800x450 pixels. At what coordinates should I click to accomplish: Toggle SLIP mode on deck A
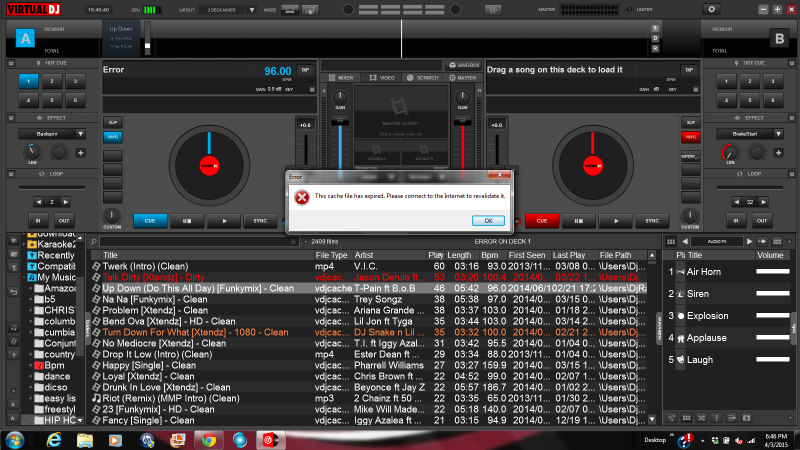(x=113, y=122)
